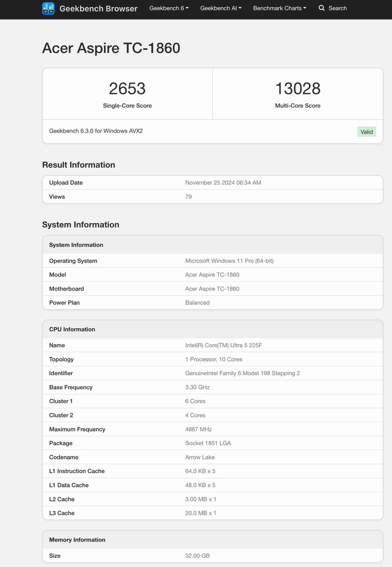This screenshot has width=392, height=567.
Task: Click the Views count 79
Action: [x=188, y=197]
